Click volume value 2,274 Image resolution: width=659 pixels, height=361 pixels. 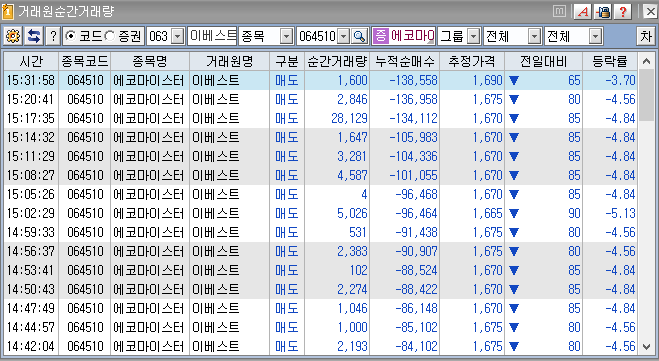tap(352, 289)
